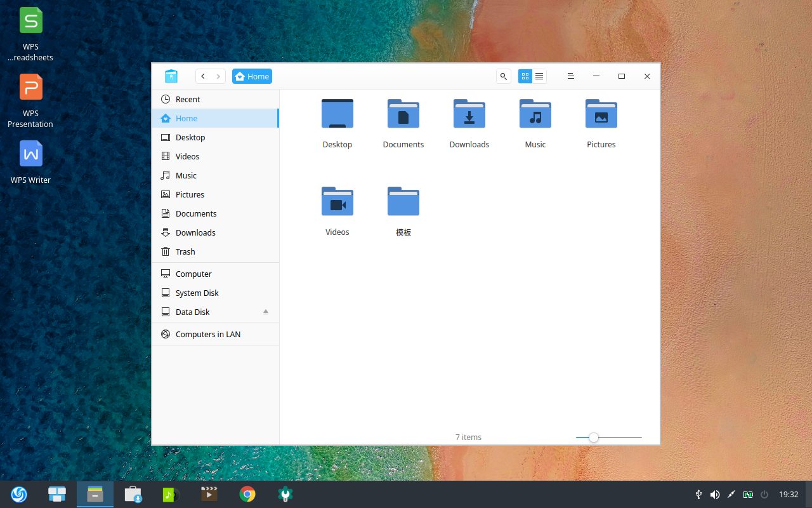812x508 pixels.
Task: Open the hamburger options menu
Action: click(x=570, y=76)
